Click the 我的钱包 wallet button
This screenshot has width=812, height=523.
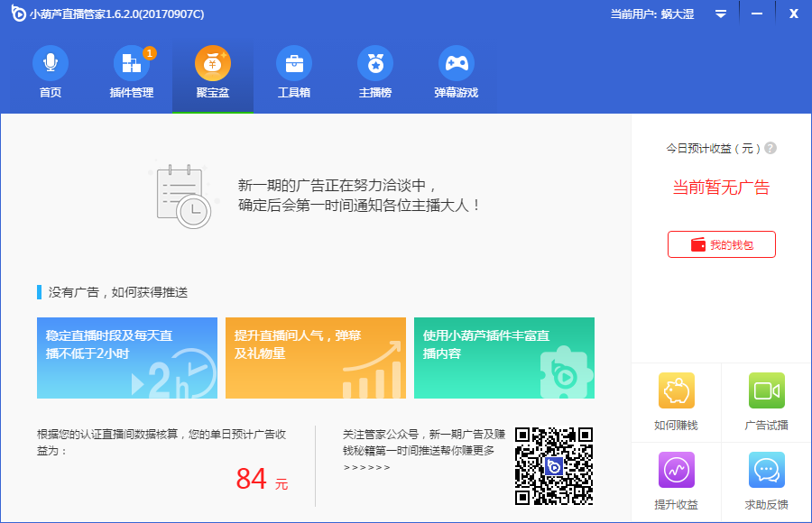click(721, 244)
